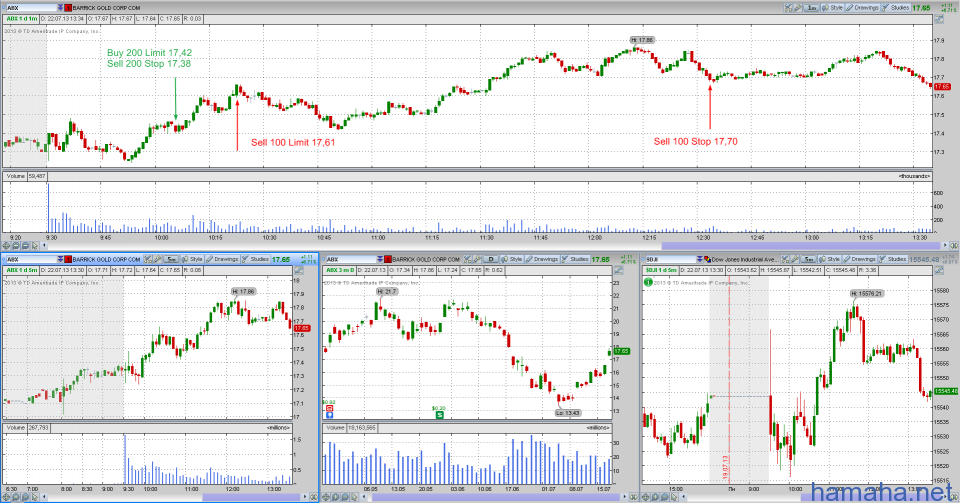Open Style menu in $DJI chart
Image resolution: width=960 pixels, height=503 pixels.
click(x=830, y=259)
